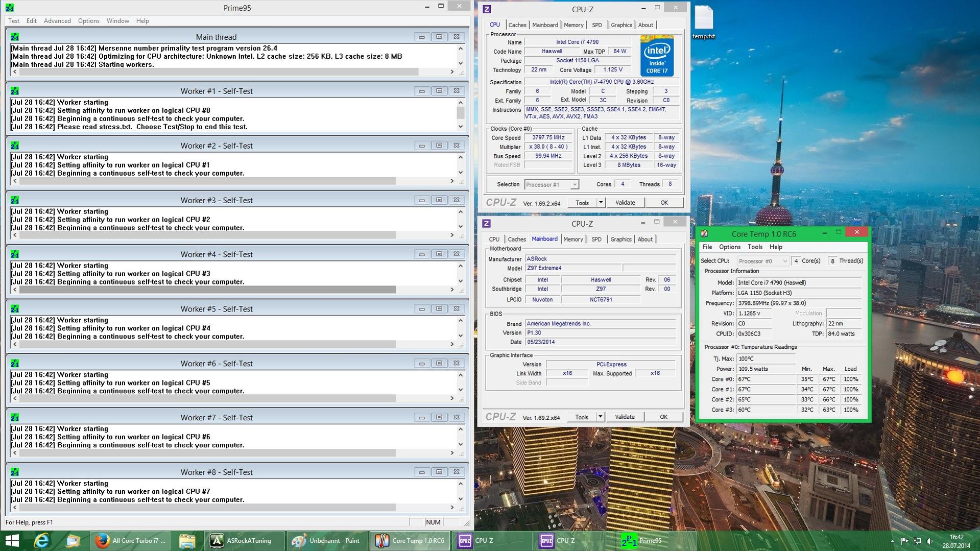Click the upper CPU-Z window Z icon
The height and width of the screenshot is (551, 980).
[x=487, y=9]
